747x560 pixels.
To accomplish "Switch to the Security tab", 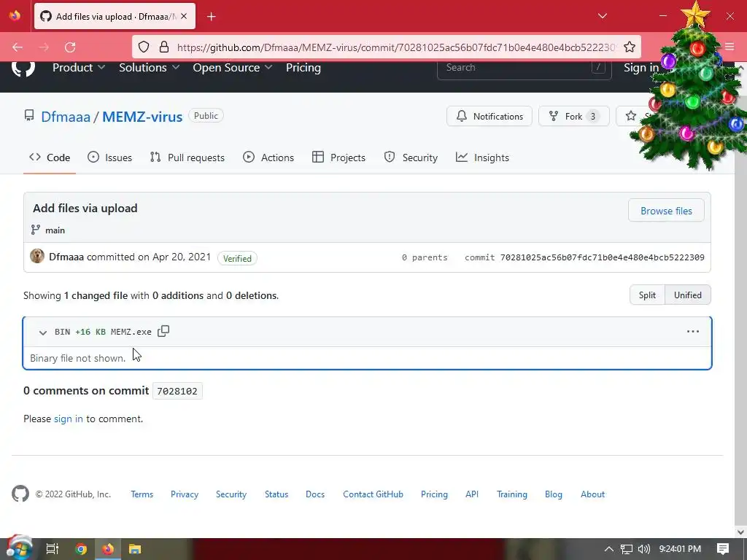I will click(411, 157).
